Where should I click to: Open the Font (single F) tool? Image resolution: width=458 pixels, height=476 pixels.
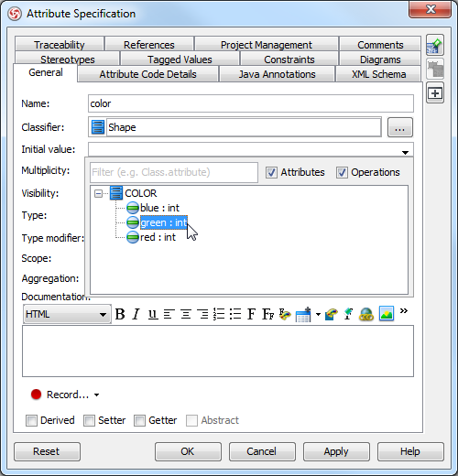pos(251,314)
